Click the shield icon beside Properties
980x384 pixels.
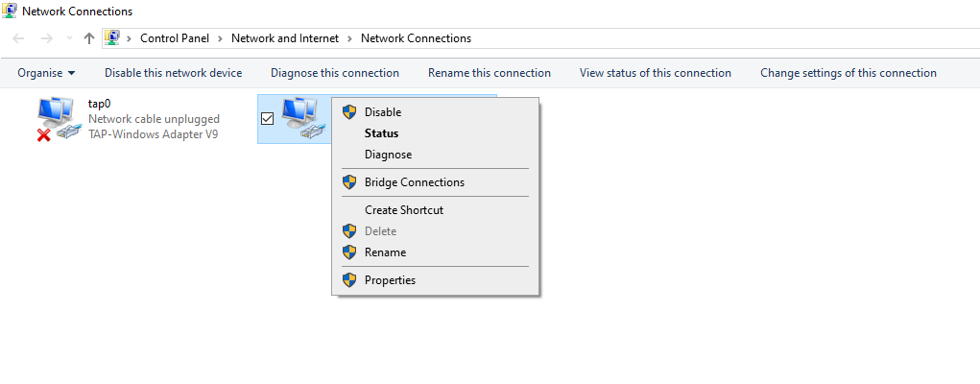[349, 280]
